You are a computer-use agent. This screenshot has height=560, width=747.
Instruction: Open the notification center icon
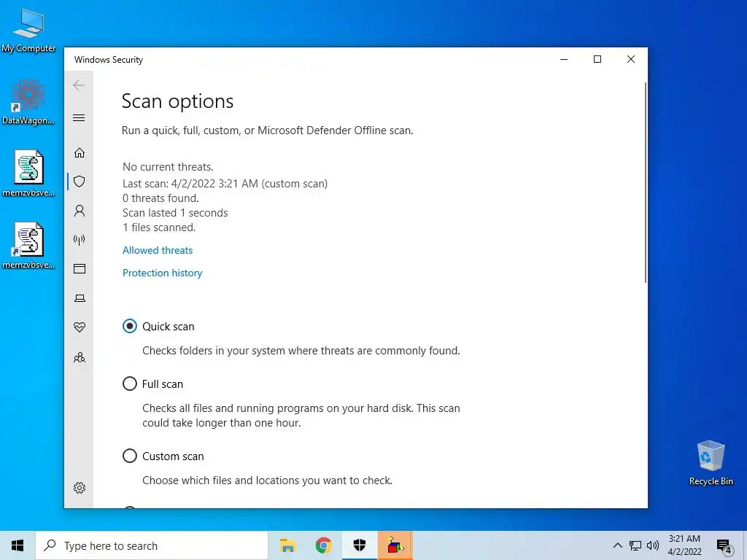[x=724, y=546]
